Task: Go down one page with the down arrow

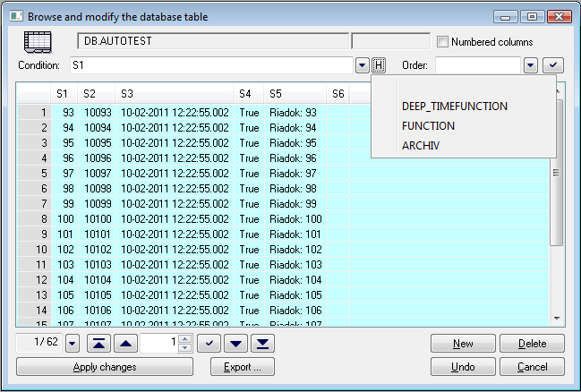Action: (236, 344)
